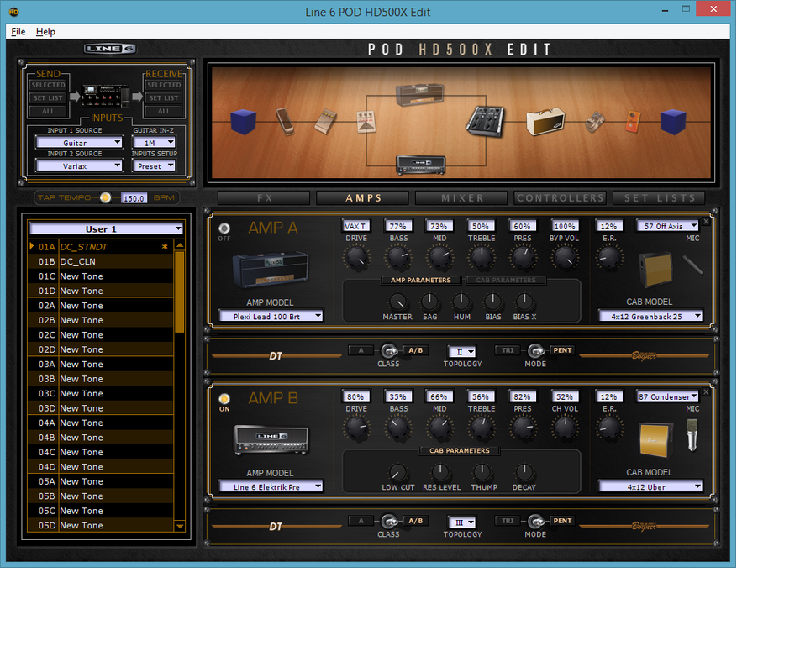Image resolution: width=800 pixels, height=672 pixels.
Task: Toggle Amp B power button currently ON
Action: 224,399
